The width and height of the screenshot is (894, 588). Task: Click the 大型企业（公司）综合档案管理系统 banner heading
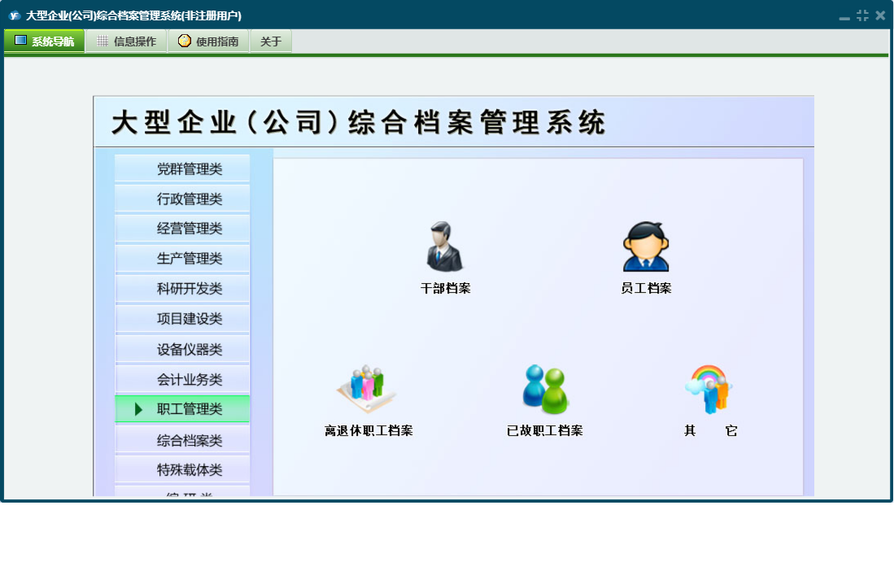click(x=358, y=123)
